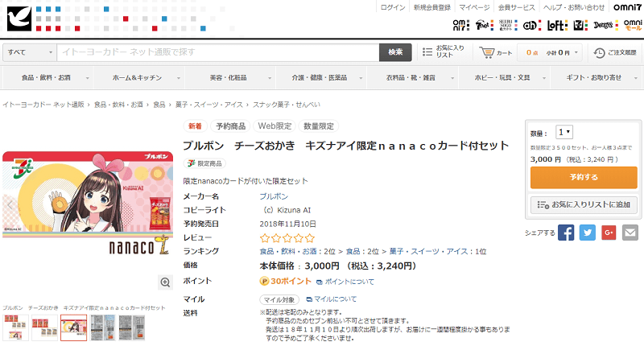The width and height of the screenshot is (644, 346).
Task: Select the fourth package back thumbnail
Action: tap(103, 327)
